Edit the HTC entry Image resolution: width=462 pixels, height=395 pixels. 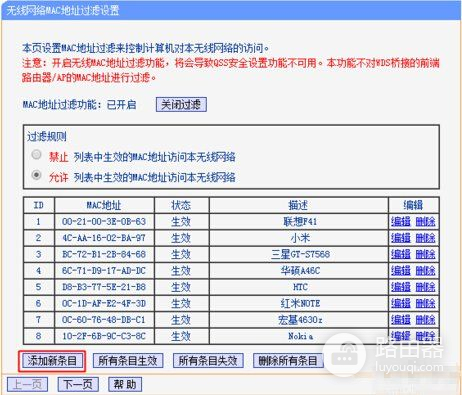coord(401,287)
